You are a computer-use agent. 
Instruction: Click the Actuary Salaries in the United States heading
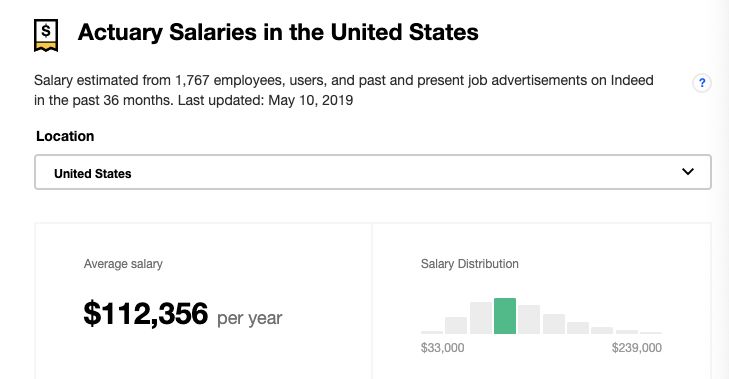point(278,32)
